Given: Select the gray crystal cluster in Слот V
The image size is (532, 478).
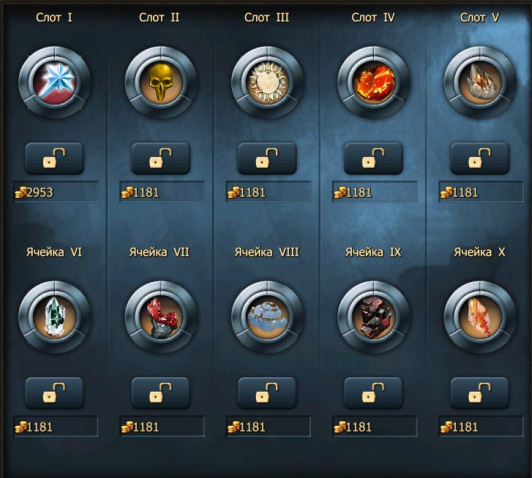Looking at the screenshot, I should click(x=480, y=83).
